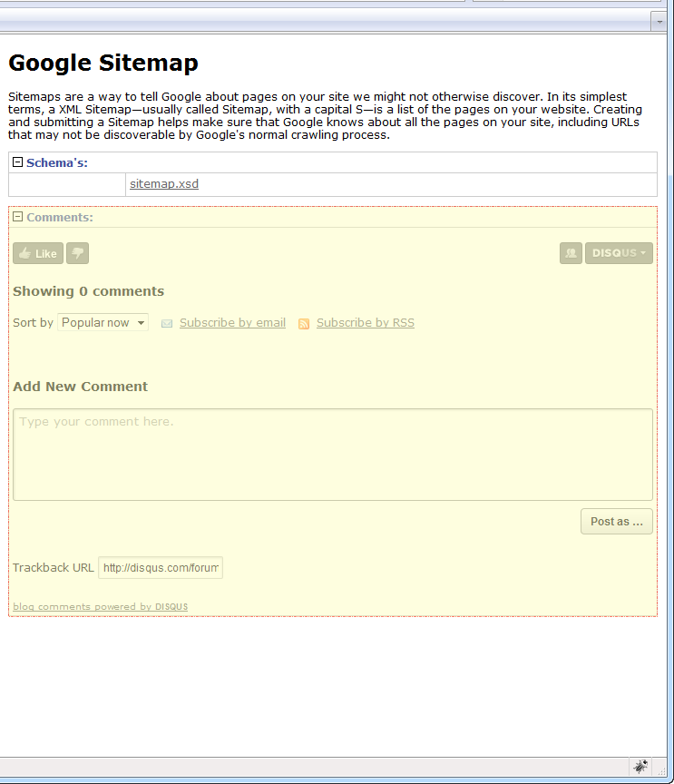Click the Google Sitemap heading
Image resolution: width=674 pixels, height=784 pixels.
pos(103,63)
